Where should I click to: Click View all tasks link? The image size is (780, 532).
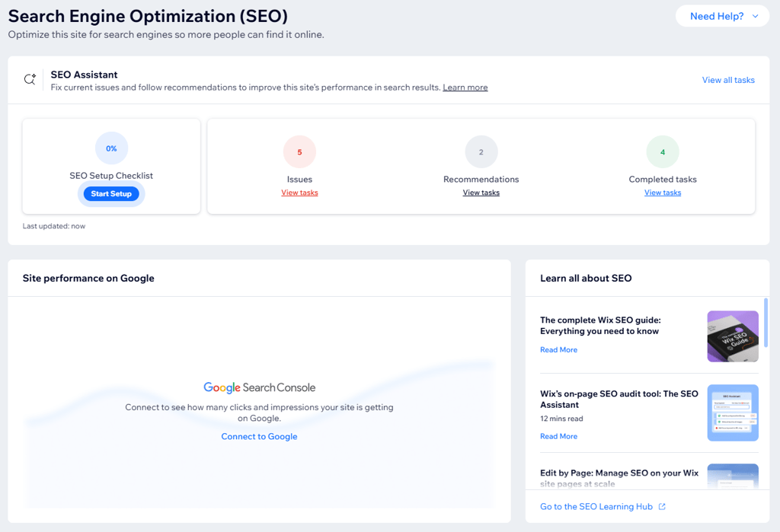pos(728,80)
